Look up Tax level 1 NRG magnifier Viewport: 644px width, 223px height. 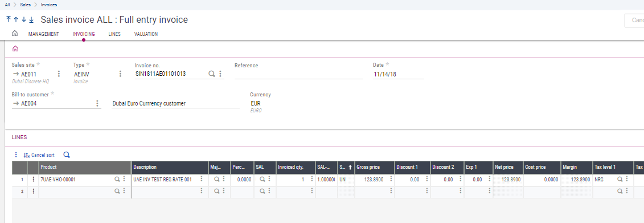pyautogui.click(x=620, y=179)
